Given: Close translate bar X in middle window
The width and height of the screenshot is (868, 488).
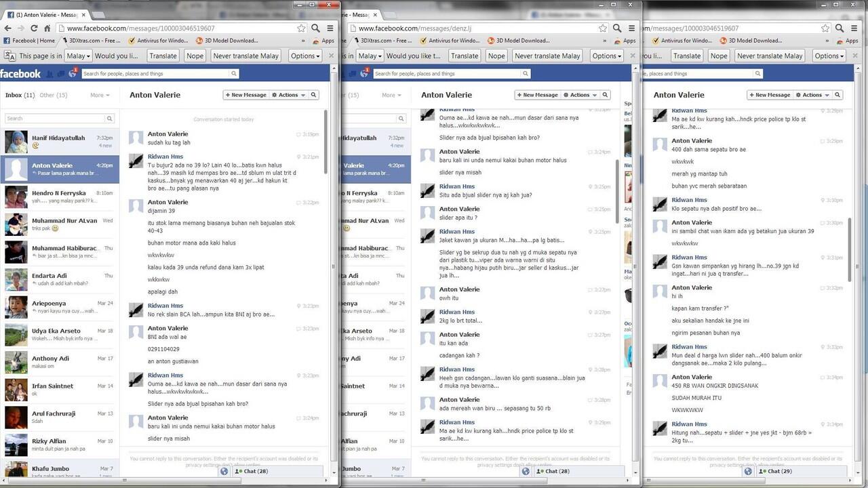Looking at the screenshot, I should 631,56.
